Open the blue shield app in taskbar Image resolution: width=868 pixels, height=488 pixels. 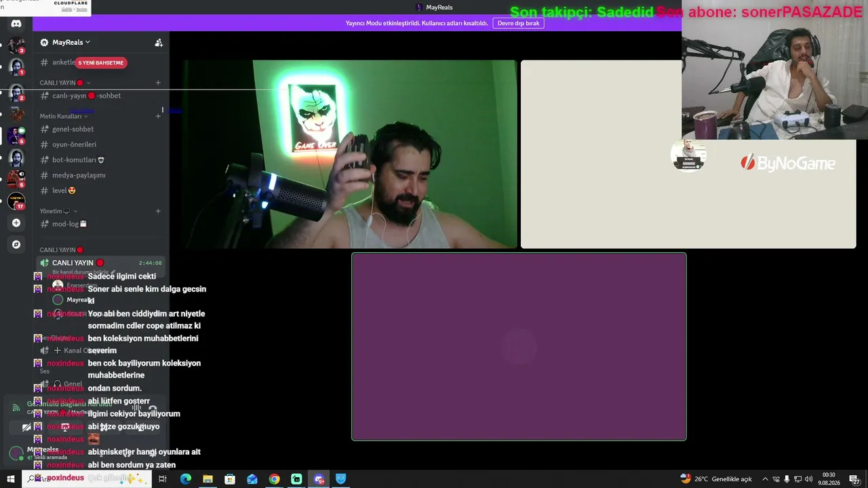point(341,479)
